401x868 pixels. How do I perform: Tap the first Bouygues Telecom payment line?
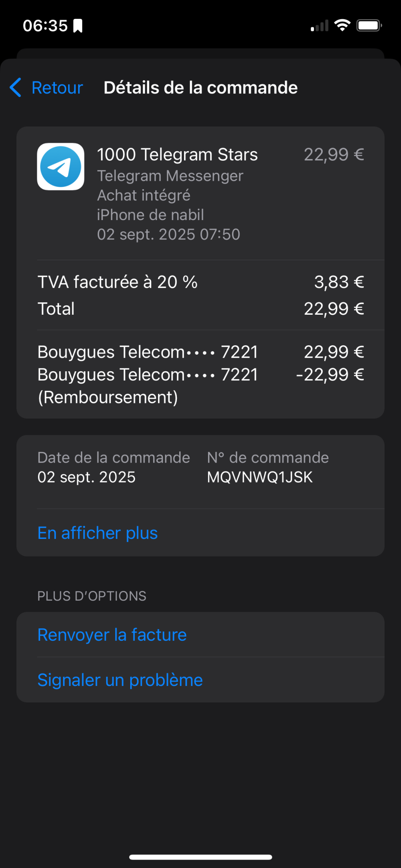coord(200,352)
